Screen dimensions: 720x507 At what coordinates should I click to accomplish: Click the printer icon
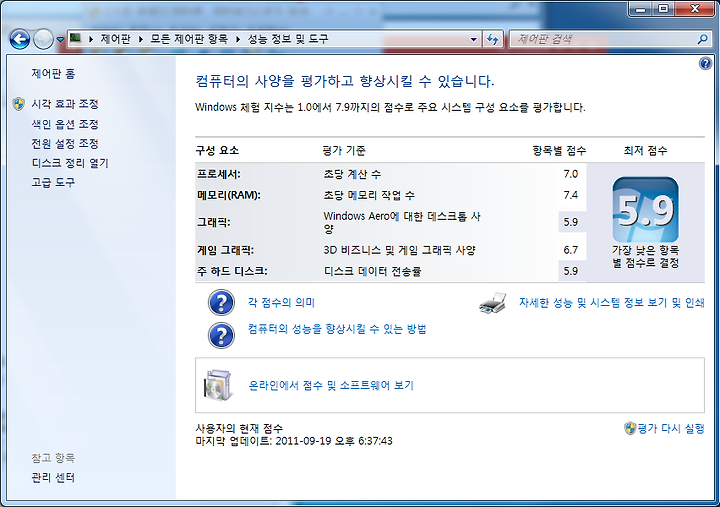(x=493, y=303)
